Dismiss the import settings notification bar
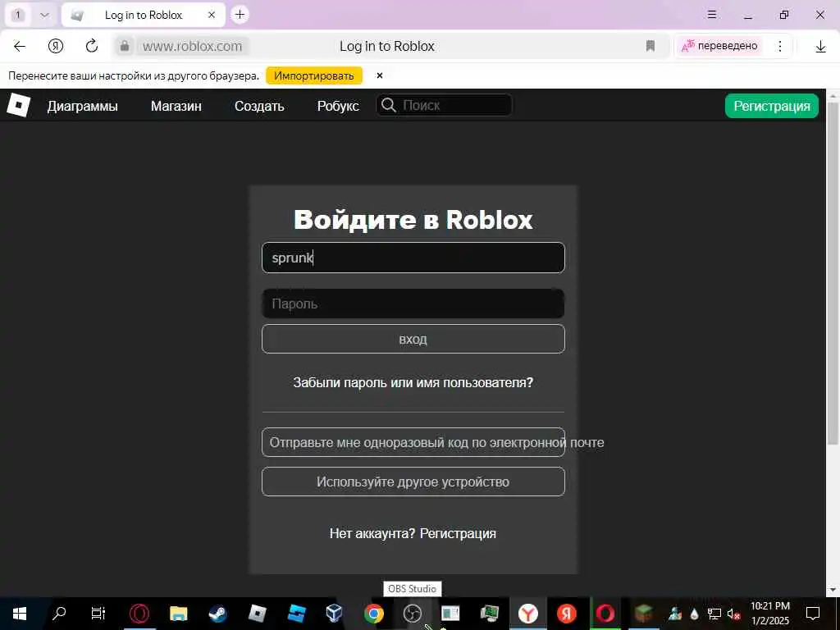Viewport: 840px width, 630px height. pyautogui.click(x=379, y=75)
